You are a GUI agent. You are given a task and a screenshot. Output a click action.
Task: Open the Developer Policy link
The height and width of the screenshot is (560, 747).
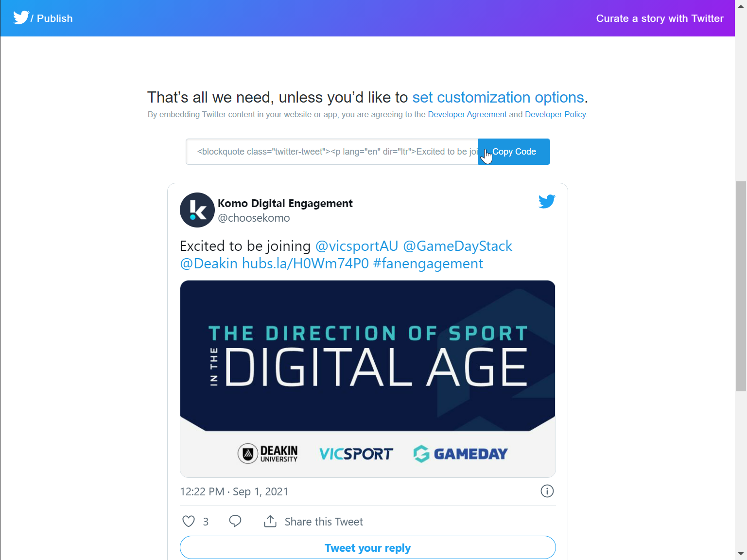click(555, 115)
